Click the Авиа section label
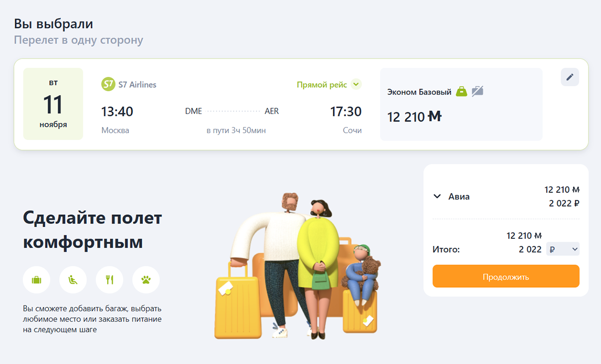The image size is (601, 364). pos(459,196)
